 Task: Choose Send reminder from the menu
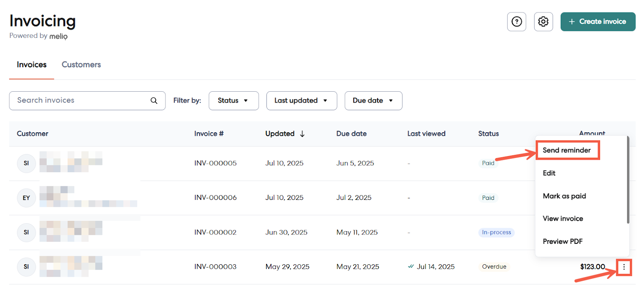566,150
